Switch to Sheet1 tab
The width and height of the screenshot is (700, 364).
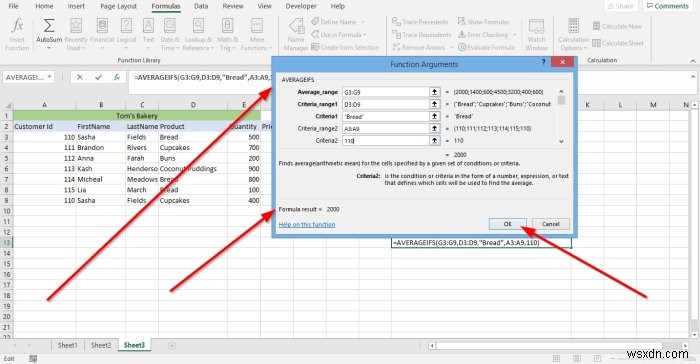pyautogui.click(x=67, y=345)
